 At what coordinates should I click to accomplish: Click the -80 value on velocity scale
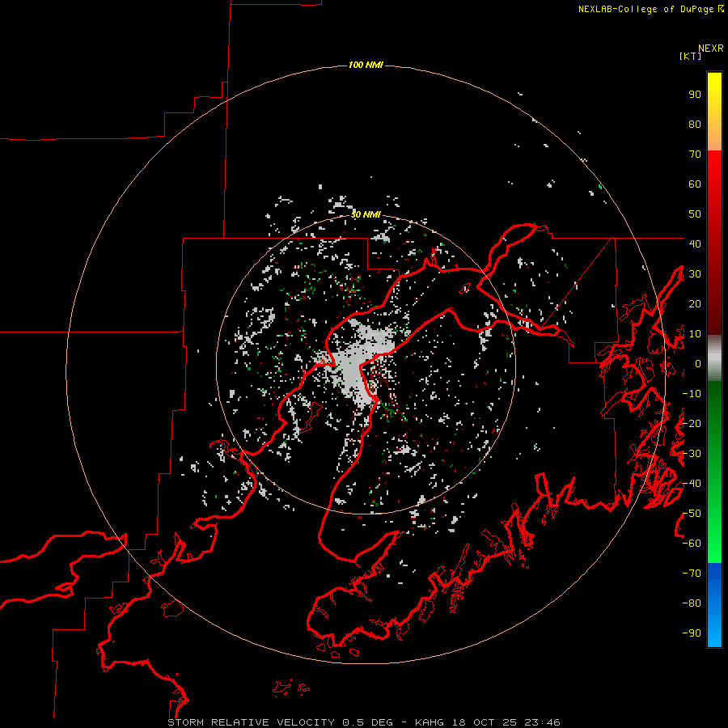click(x=692, y=603)
